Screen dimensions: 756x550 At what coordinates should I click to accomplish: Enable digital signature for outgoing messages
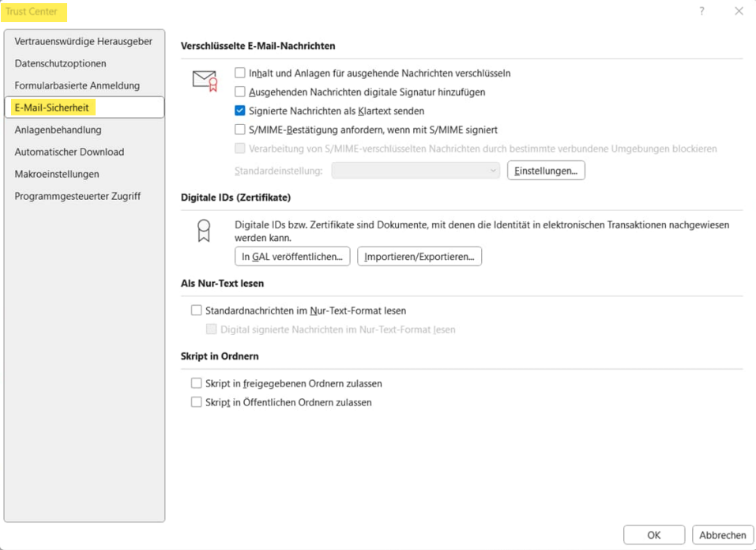(x=240, y=92)
